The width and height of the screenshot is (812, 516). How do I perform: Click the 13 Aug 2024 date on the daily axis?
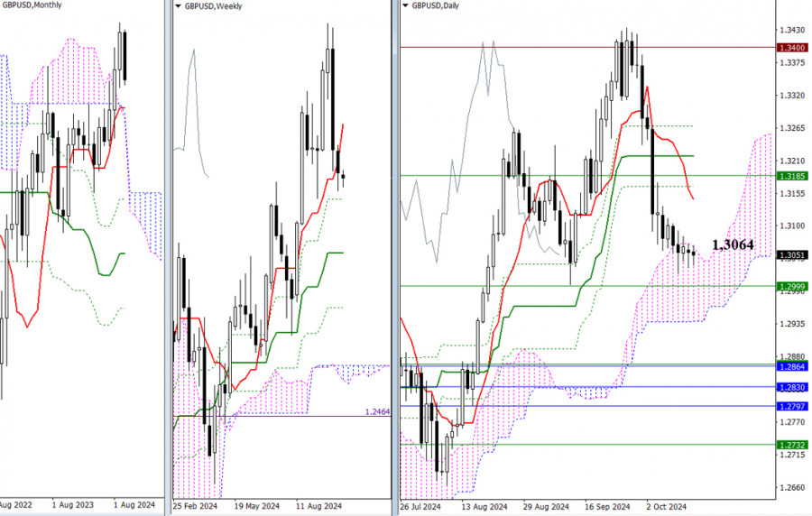484,506
